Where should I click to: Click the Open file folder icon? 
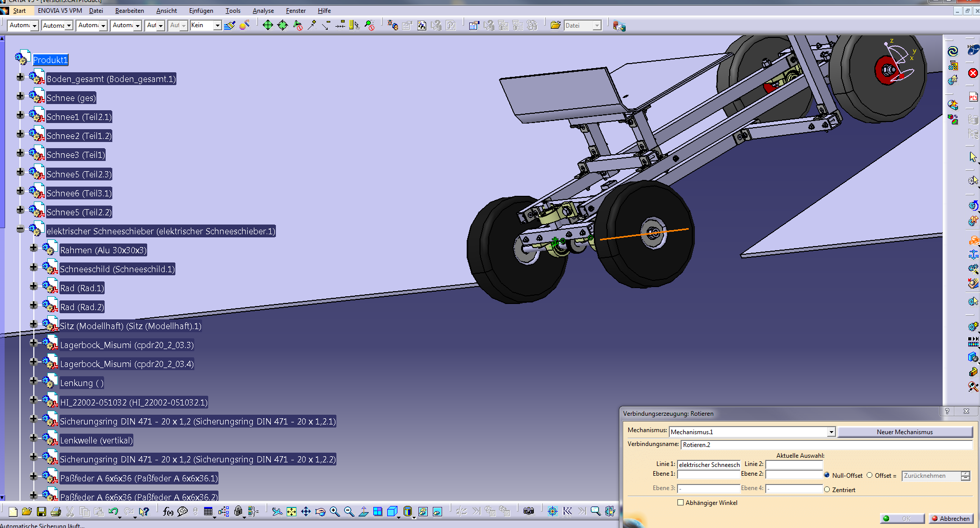(27, 512)
